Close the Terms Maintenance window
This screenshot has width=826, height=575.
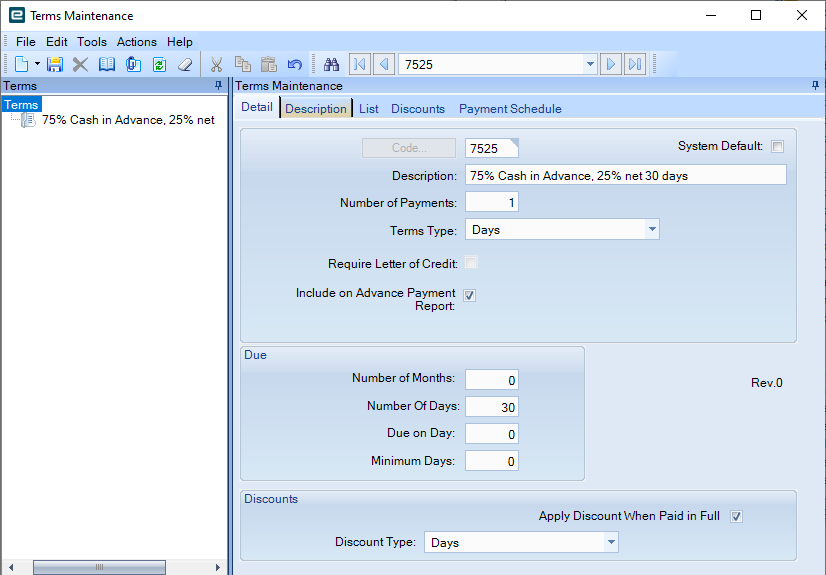tap(802, 15)
